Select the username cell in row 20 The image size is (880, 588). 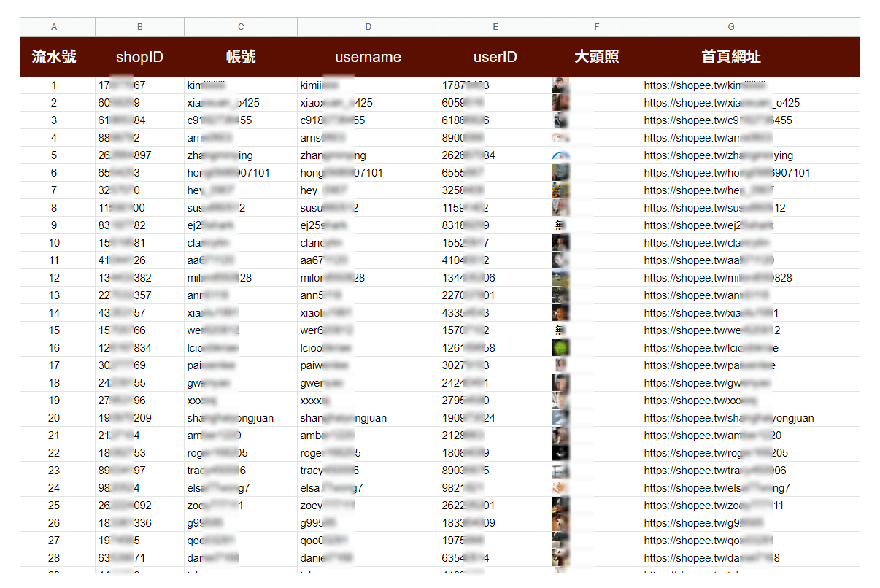[x=344, y=418]
